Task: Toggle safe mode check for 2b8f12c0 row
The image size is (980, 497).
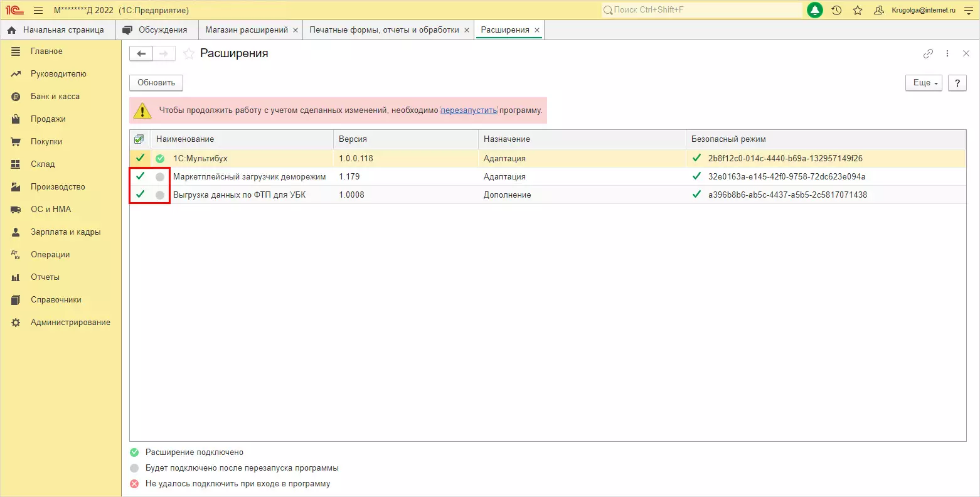Action: point(696,158)
